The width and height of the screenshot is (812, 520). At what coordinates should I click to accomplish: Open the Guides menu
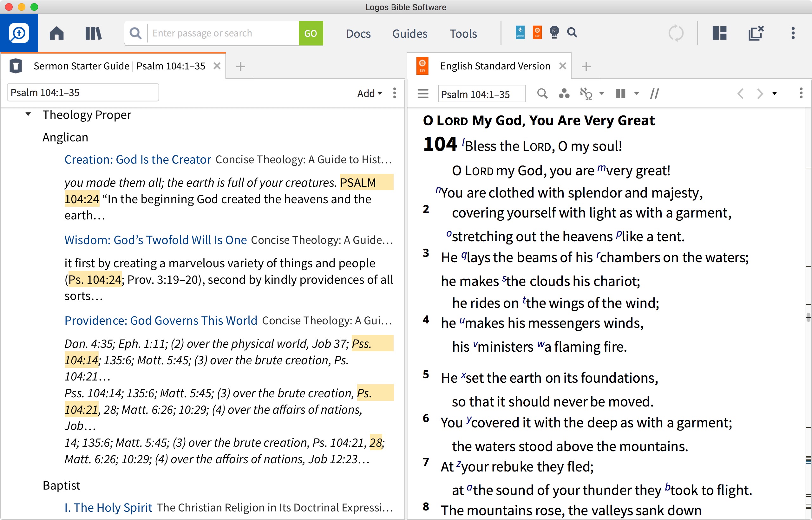pyautogui.click(x=410, y=33)
